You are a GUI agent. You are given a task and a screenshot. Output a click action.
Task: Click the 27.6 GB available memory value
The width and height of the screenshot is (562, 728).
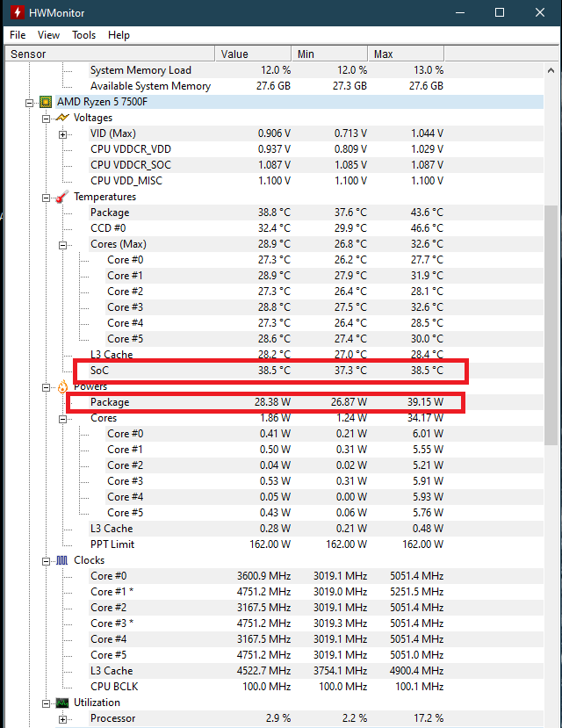(273, 86)
